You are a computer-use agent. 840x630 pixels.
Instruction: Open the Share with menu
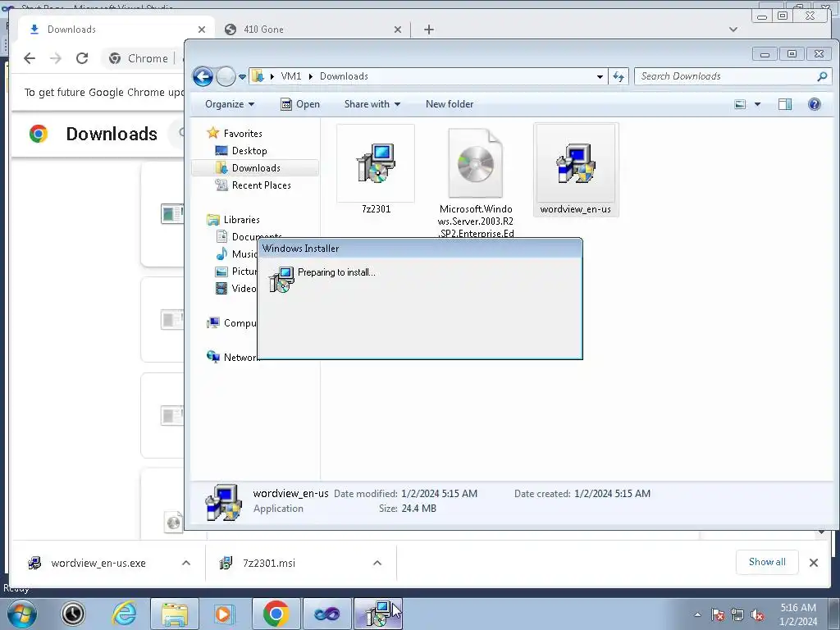(372, 104)
